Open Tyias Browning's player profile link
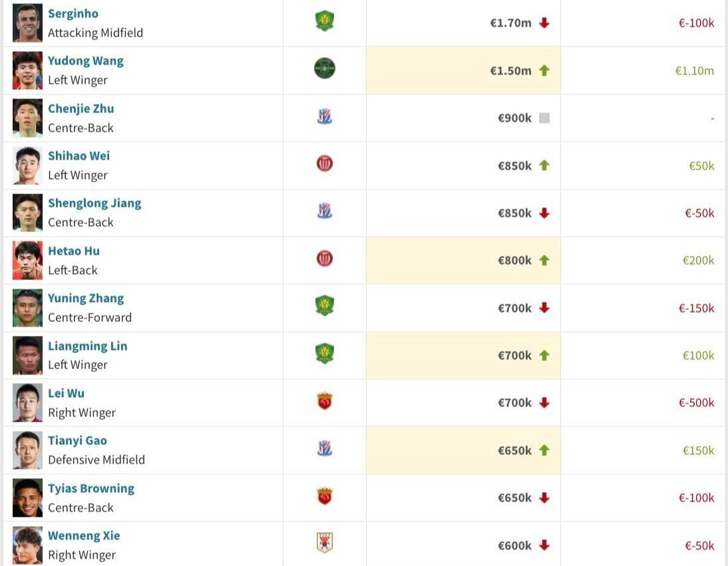Image resolution: width=728 pixels, height=566 pixels. (x=91, y=489)
